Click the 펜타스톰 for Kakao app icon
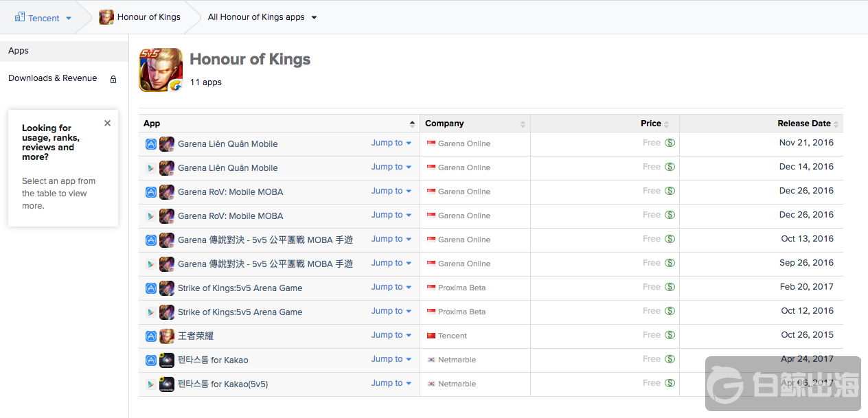868x418 pixels. [167, 360]
